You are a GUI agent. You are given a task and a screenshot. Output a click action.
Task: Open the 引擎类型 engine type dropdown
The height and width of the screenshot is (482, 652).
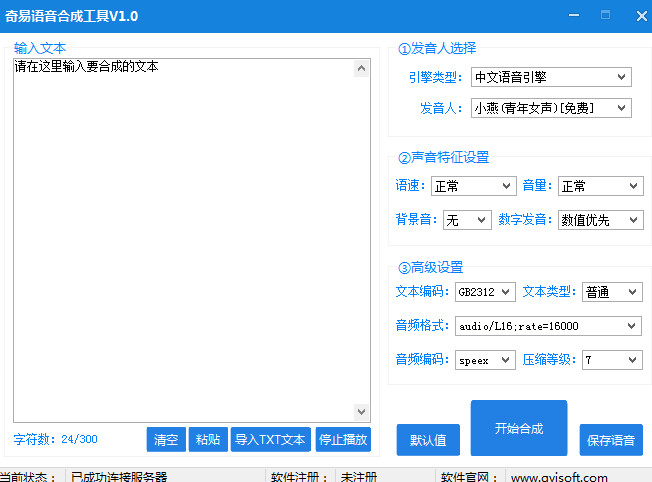pos(551,78)
